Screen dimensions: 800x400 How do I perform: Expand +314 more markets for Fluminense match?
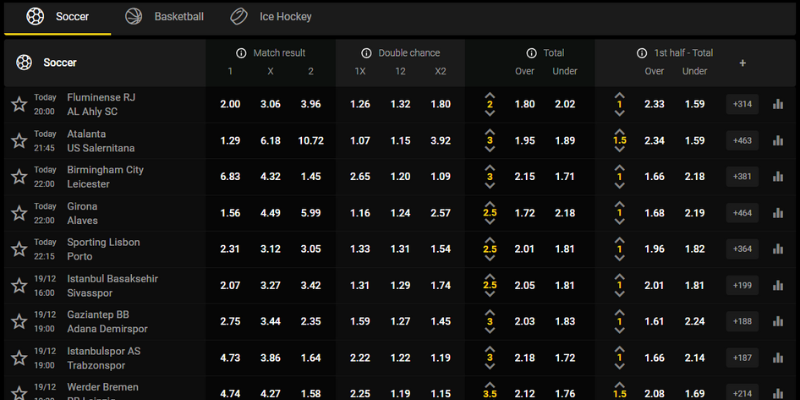tap(742, 104)
